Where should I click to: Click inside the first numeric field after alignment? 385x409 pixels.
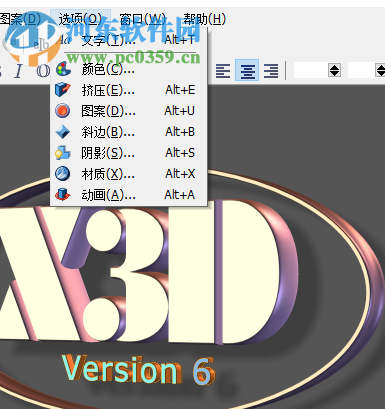click(311, 70)
